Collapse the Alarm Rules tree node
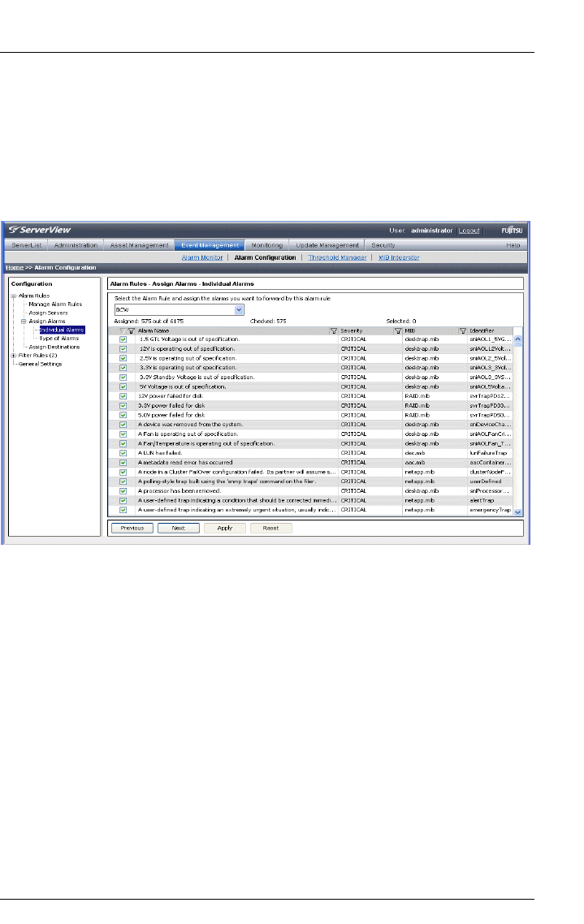Viewport: 584px width, 924px height. [x=14, y=296]
